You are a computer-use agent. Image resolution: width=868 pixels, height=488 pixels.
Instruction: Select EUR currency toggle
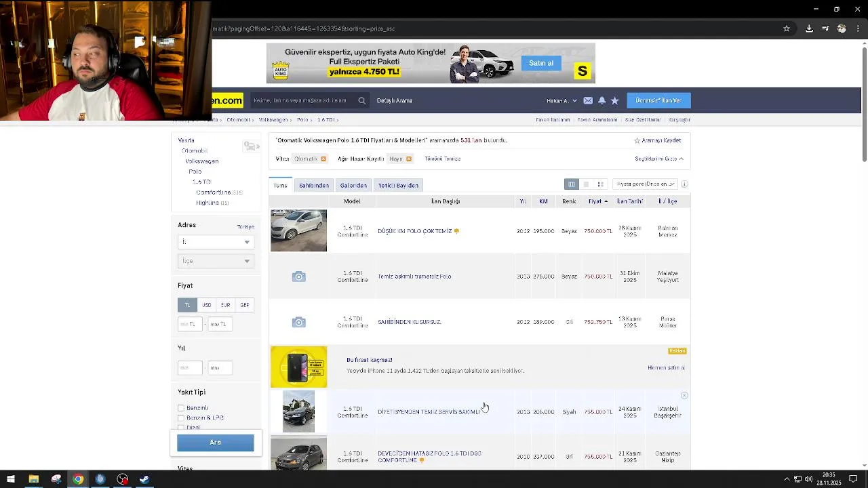pos(225,305)
